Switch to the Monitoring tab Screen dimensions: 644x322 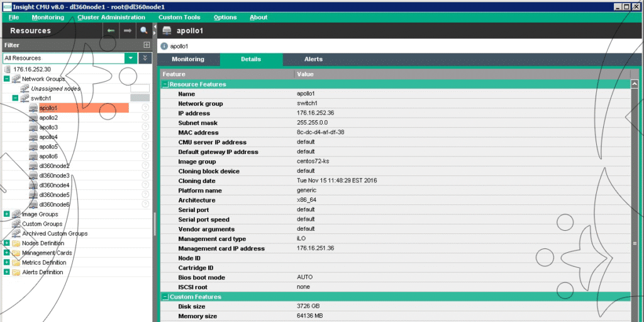[188, 59]
